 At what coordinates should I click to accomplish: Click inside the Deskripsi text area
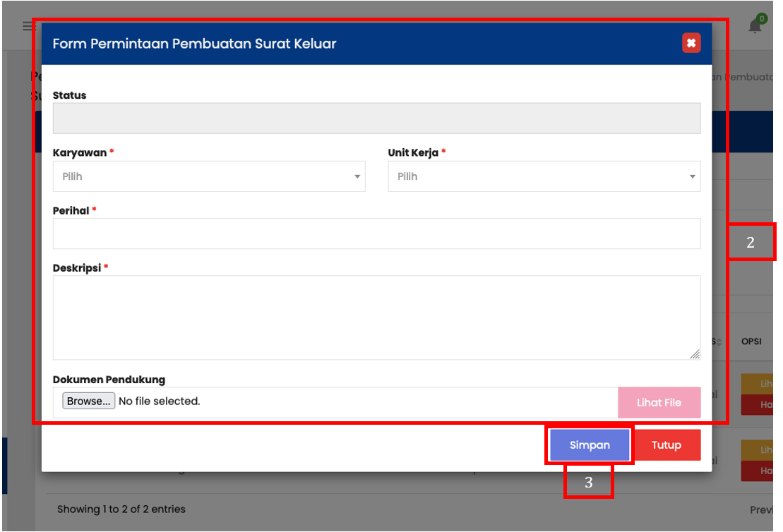[376, 318]
